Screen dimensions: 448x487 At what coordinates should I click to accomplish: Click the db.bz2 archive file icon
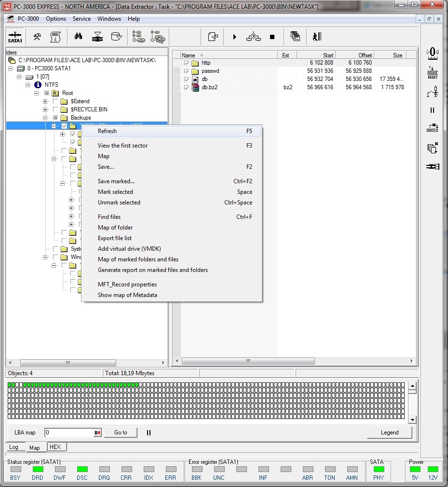click(195, 88)
